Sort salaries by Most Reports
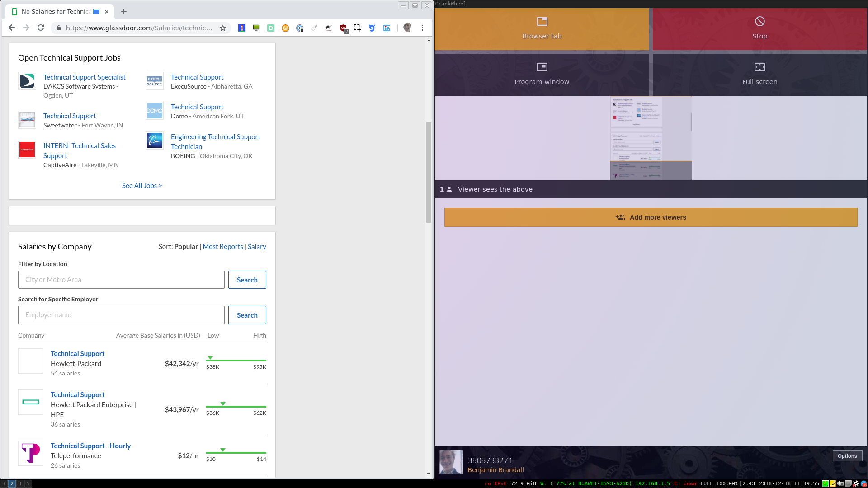Image resolution: width=868 pixels, height=488 pixels. coord(223,247)
